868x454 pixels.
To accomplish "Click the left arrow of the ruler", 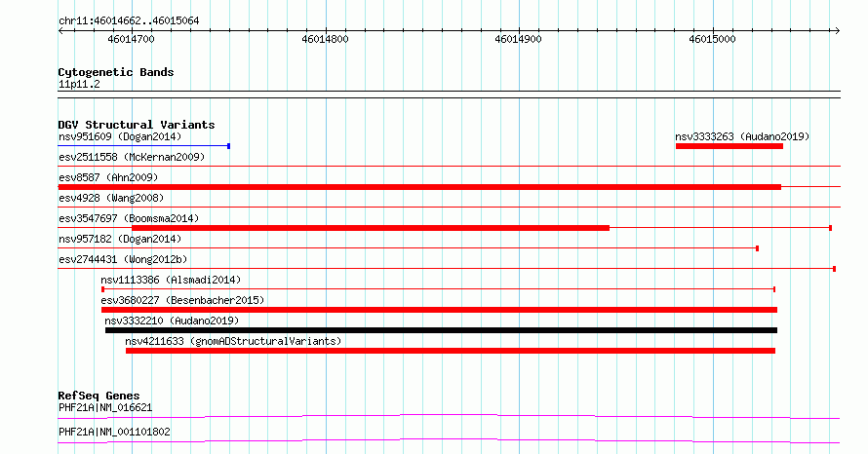I will pyautogui.click(x=60, y=31).
